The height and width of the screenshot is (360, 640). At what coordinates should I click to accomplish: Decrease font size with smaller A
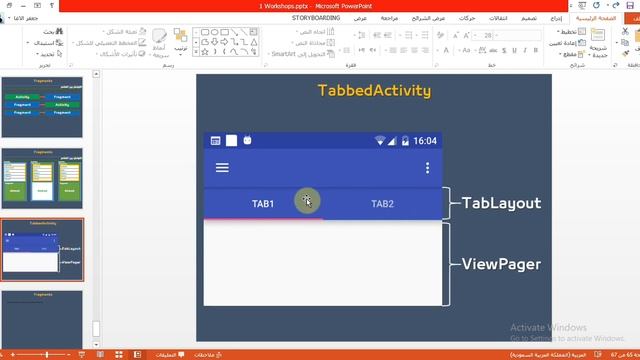(x=456, y=36)
